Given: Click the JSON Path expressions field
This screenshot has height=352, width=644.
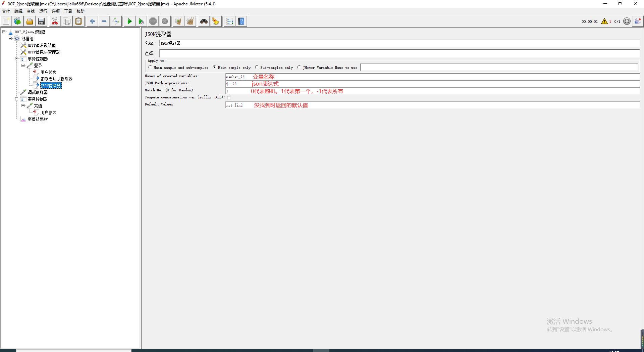Looking at the screenshot, I should click(433, 84).
